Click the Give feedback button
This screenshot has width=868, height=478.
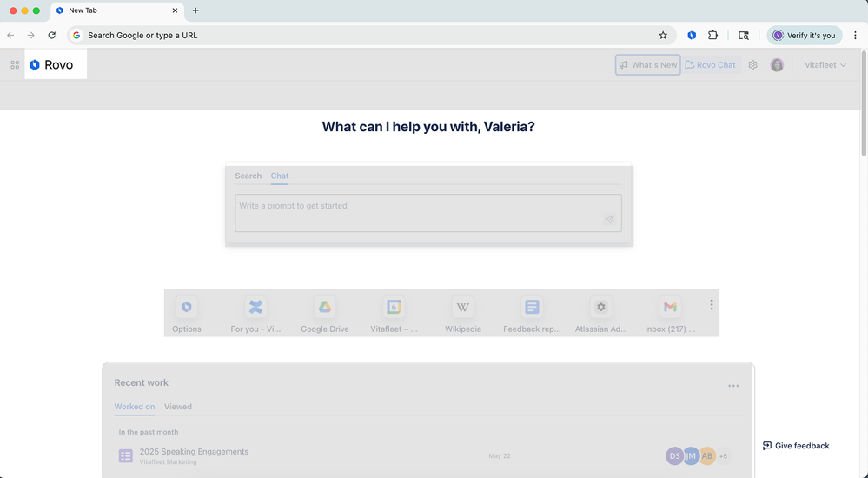796,445
